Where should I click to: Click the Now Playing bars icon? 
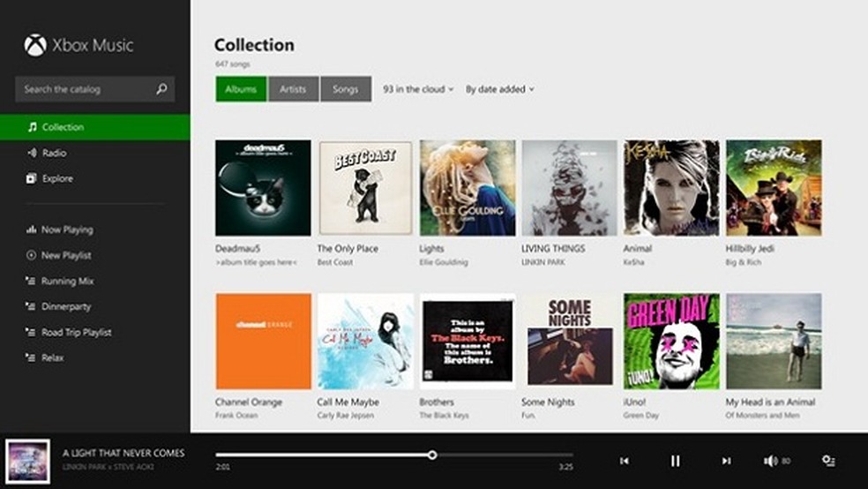[32, 229]
